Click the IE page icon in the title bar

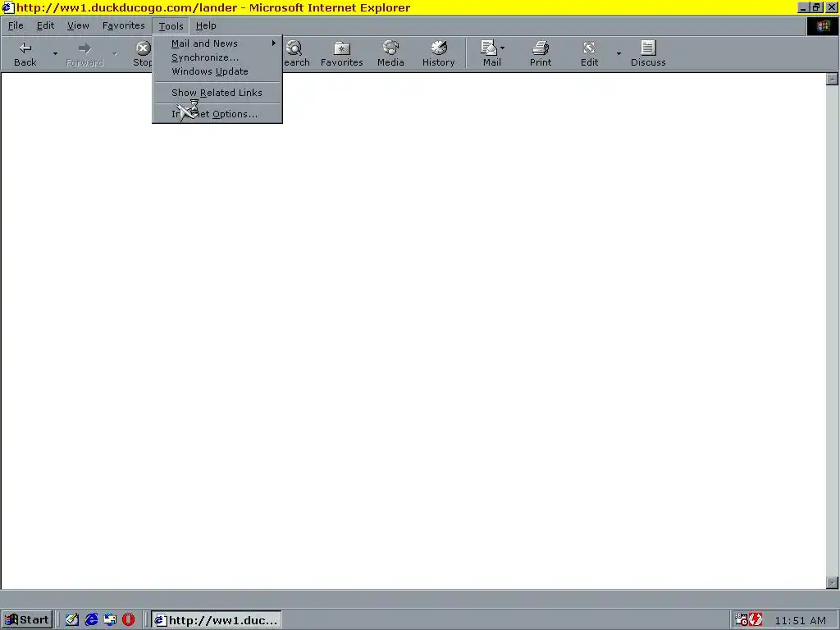click(x=7, y=7)
